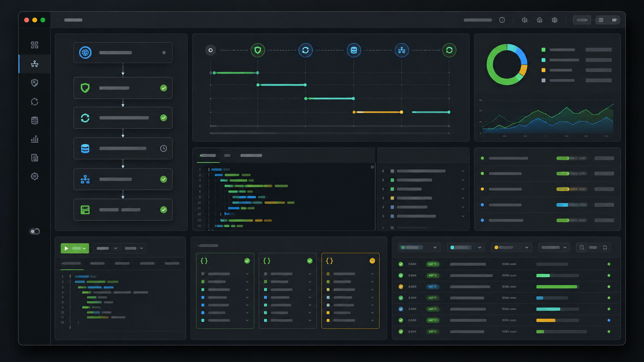Switch to the third tab in code editor
This screenshot has height=362, width=644.
pos(251,156)
